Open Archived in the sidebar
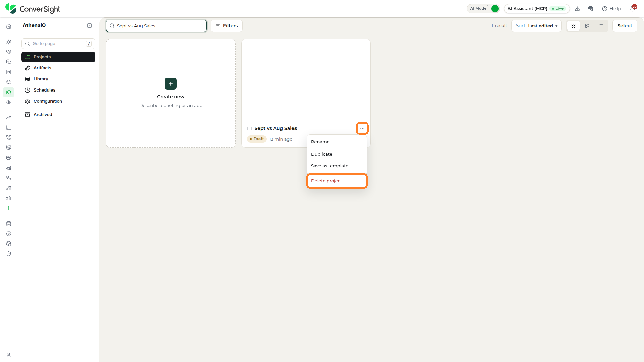Viewport: 644px width, 362px height. click(x=58, y=115)
